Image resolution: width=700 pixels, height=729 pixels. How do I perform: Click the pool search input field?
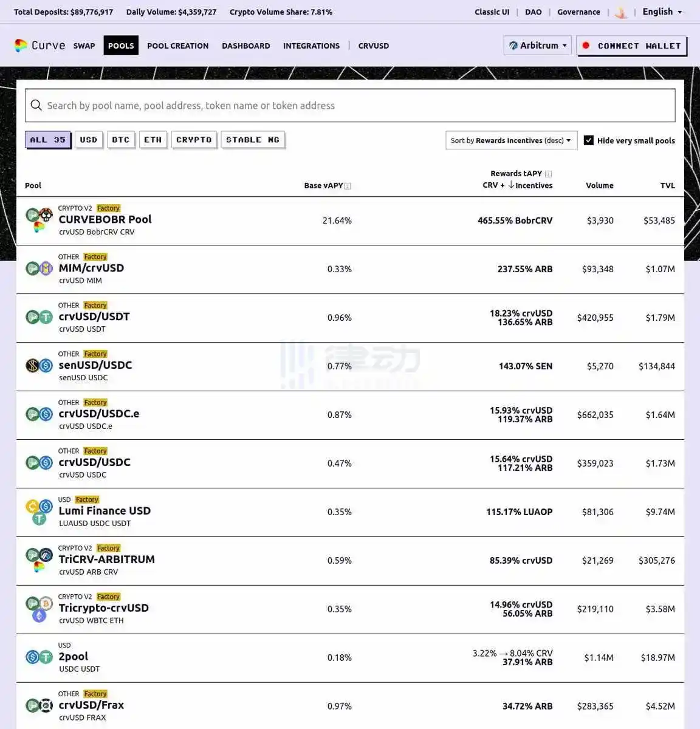click(x=350, y=106)
